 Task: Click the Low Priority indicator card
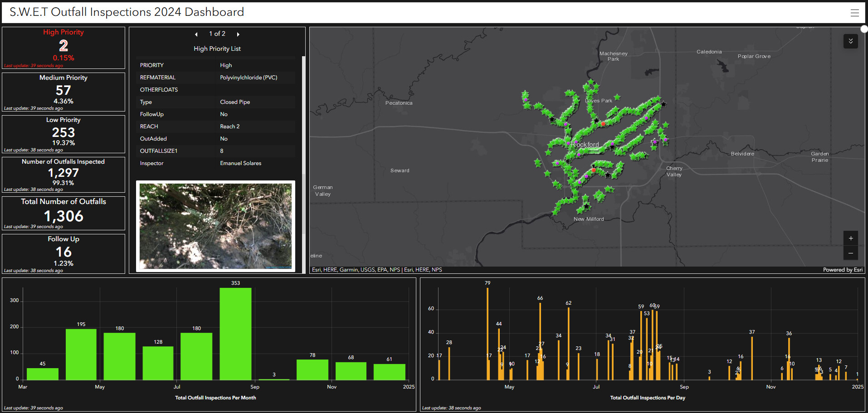(63, 134)
